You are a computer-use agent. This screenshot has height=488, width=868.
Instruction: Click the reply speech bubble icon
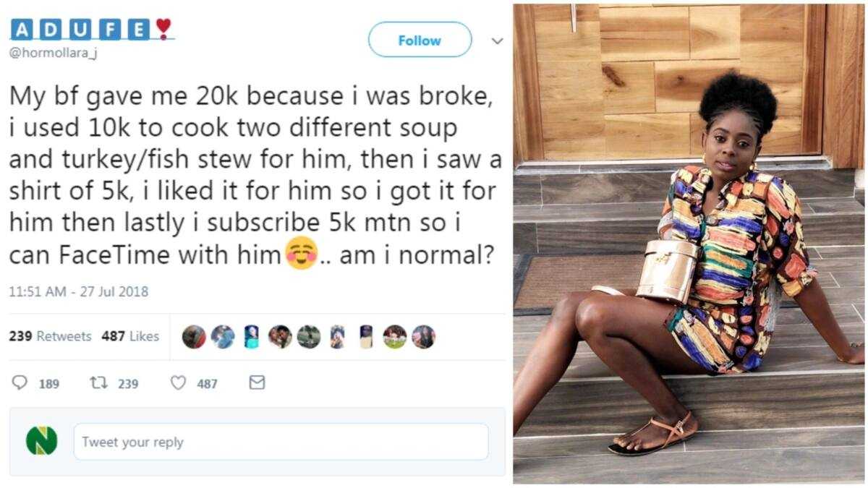pos(20,383)
